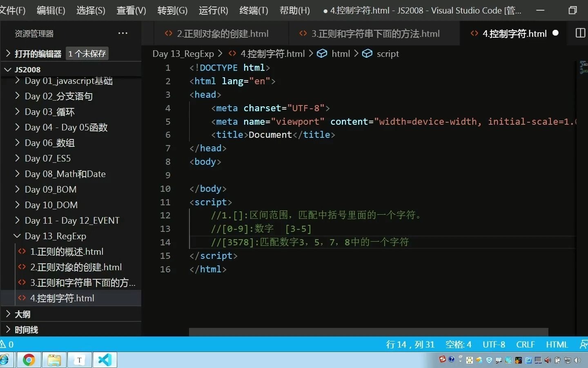Click the HTML file icon beside 1.正则的概述.html

(22, 251)
